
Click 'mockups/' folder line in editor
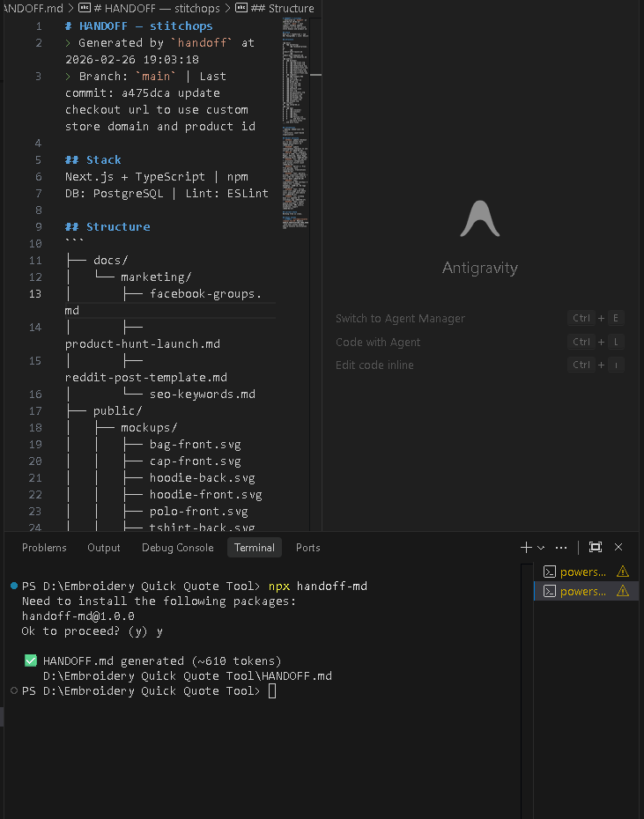(149, 427)
